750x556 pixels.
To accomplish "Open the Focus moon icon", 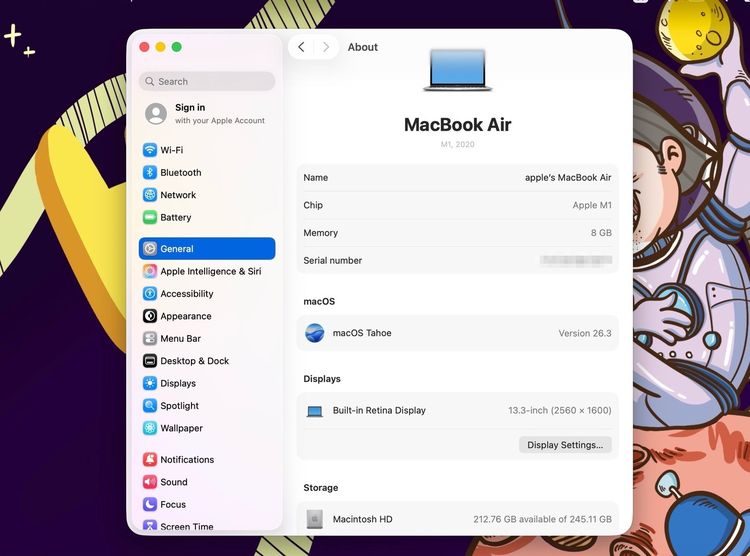I will click(x=150, y=504).
